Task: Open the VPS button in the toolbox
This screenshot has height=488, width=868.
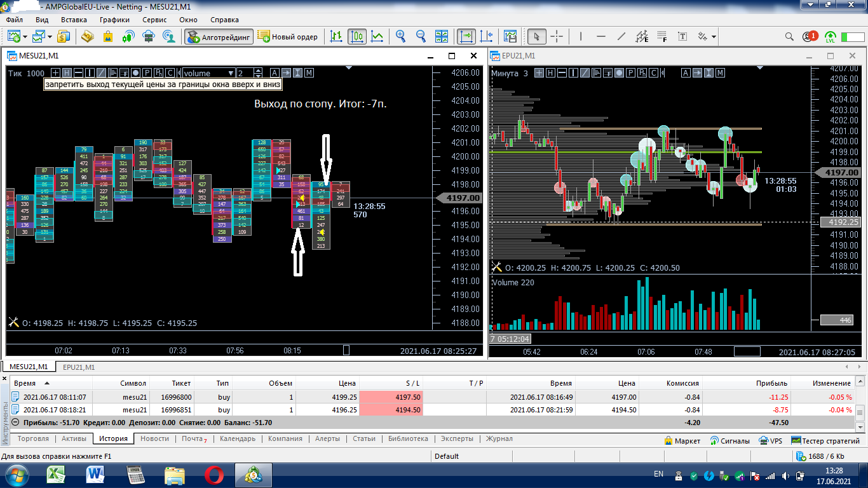Action: pos(770,440)
